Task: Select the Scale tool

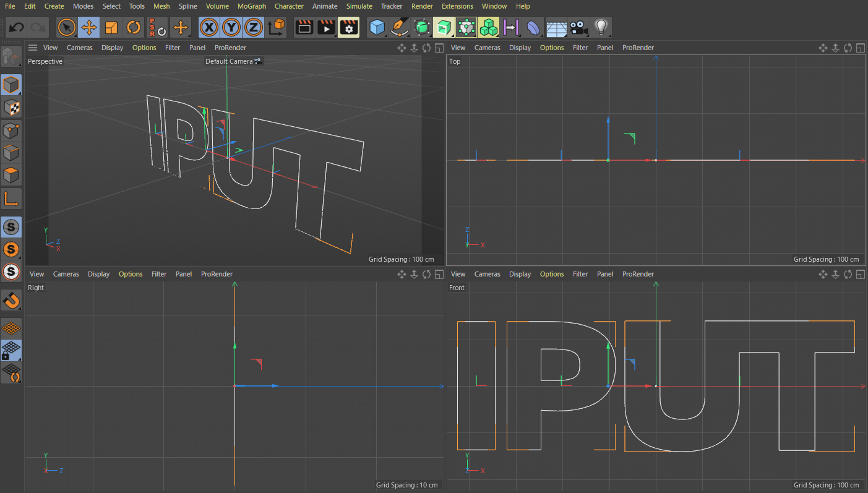Action: tap(111, 27)
